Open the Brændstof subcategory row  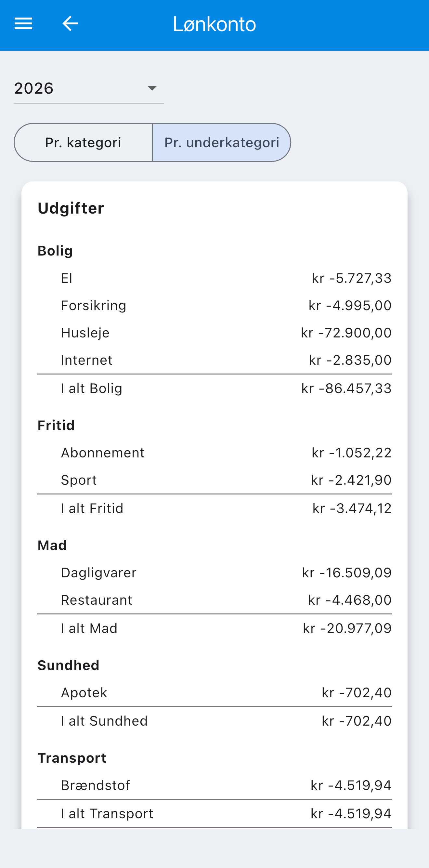214,785
